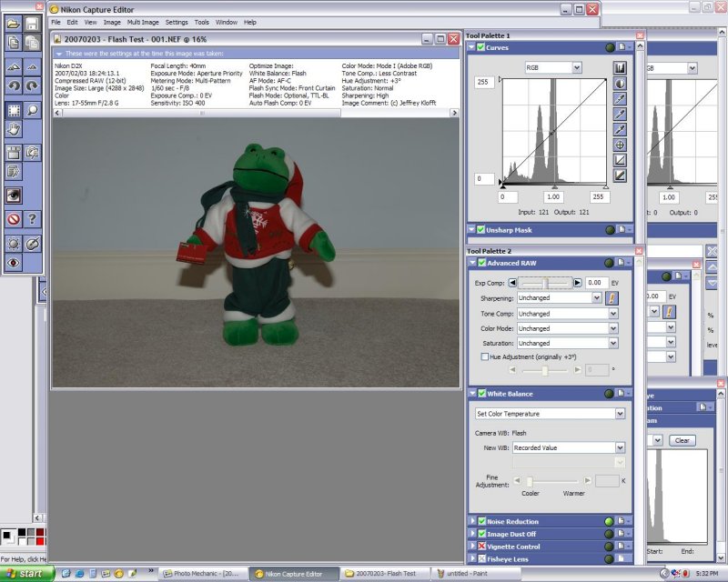Image resolution: width=728 pixels, height=582 pixels.
Task: Click the Paste icon in toolbar
Action: click(32, 43)
